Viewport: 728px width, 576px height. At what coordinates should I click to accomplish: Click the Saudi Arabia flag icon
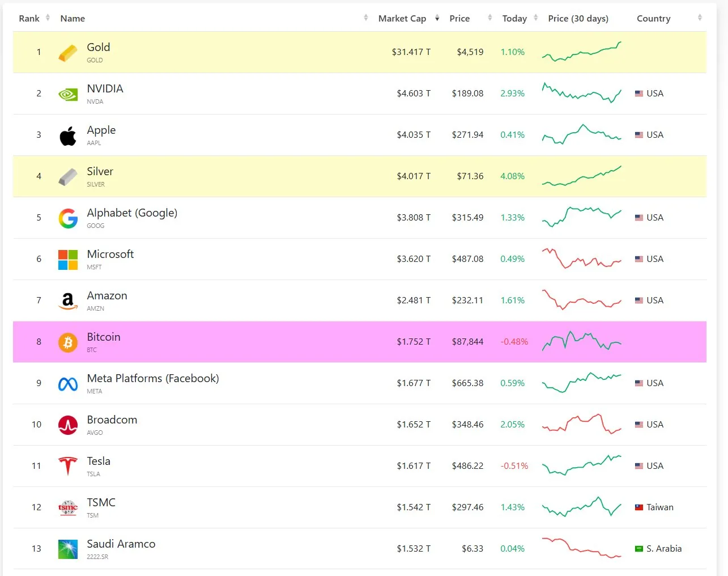click(x=639, y=549)
